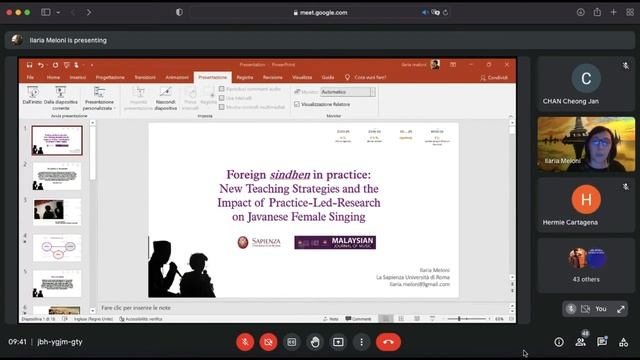The height and width of the screenshot is (360, 640).
Task: Open meeting details info icon
Action: [559, 342]
